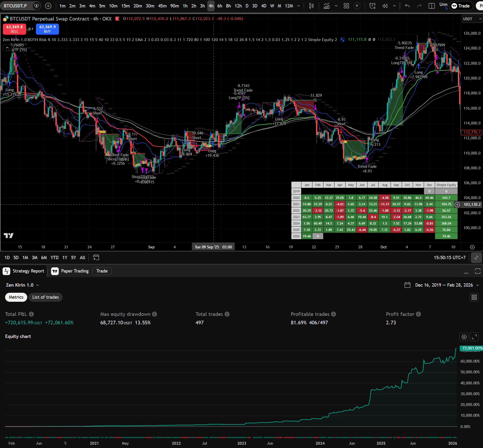Switch the view to List of trades
483x448 pixels.
click(x=45, y=297)
